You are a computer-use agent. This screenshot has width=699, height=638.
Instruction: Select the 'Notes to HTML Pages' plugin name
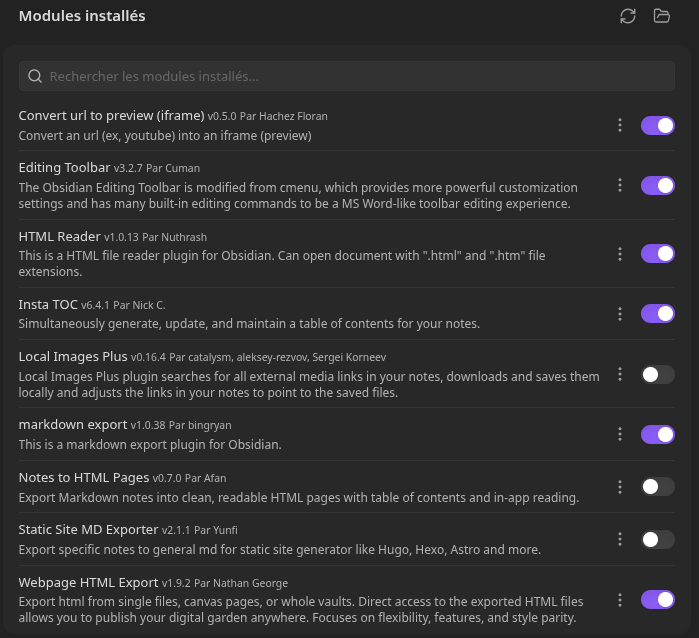(84, 478)
